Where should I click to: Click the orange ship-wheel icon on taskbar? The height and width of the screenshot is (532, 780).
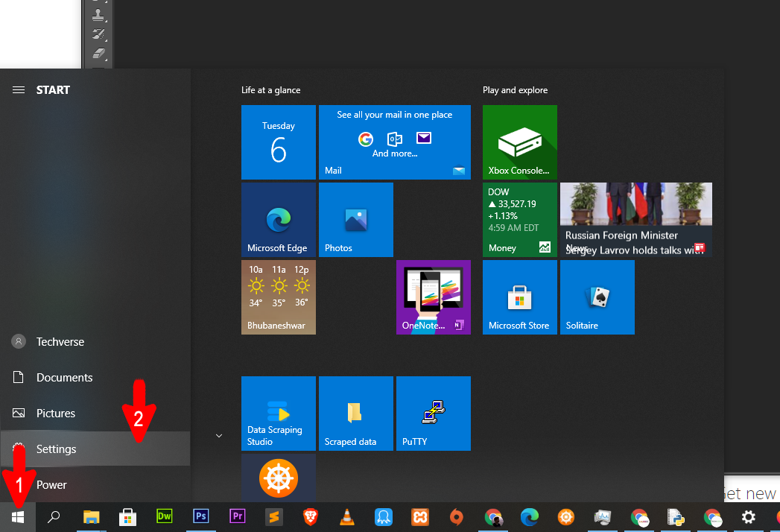(567, 517)
